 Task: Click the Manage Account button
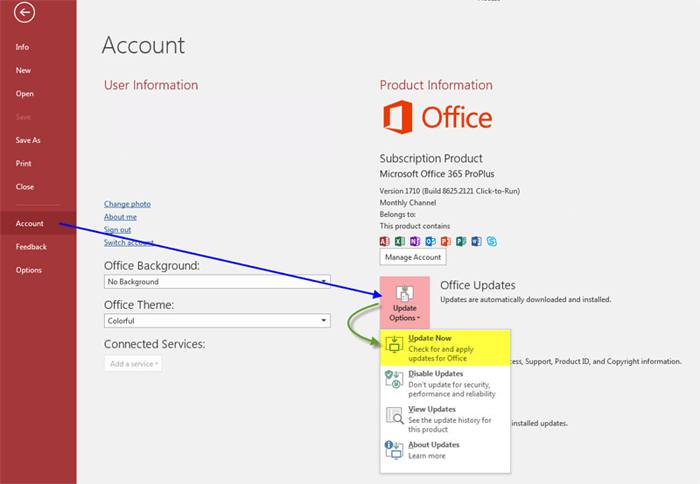tap(413, 257)
